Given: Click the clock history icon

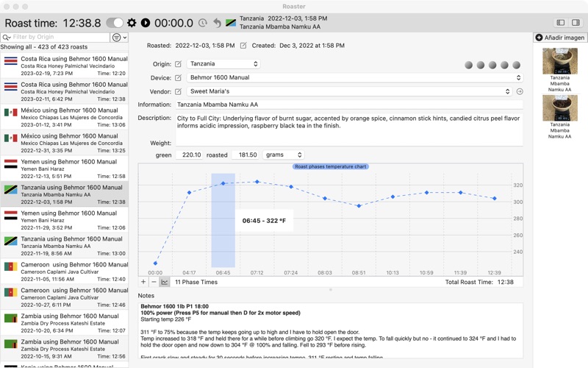Looking at the screenshot, I should pyautogui.click(x=203, y=23).
